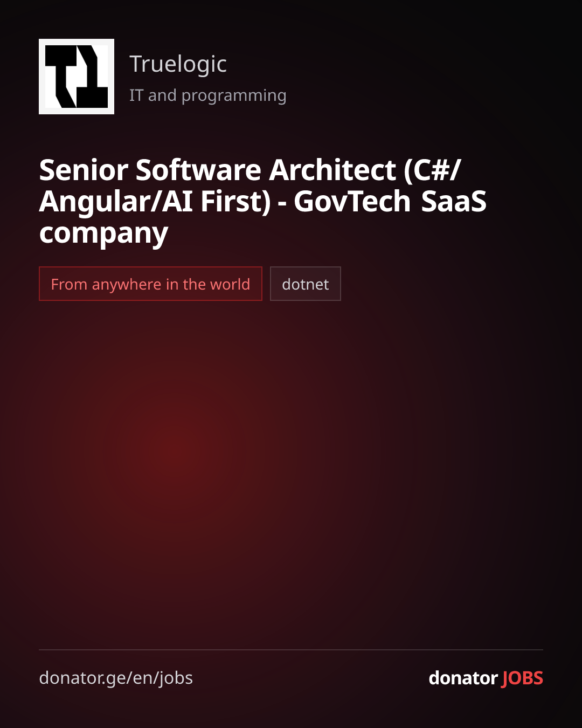582x728 pixels.
Task: Click the '(C#/' part of the title
Action: pyautogui.click(x=433, y=170)
